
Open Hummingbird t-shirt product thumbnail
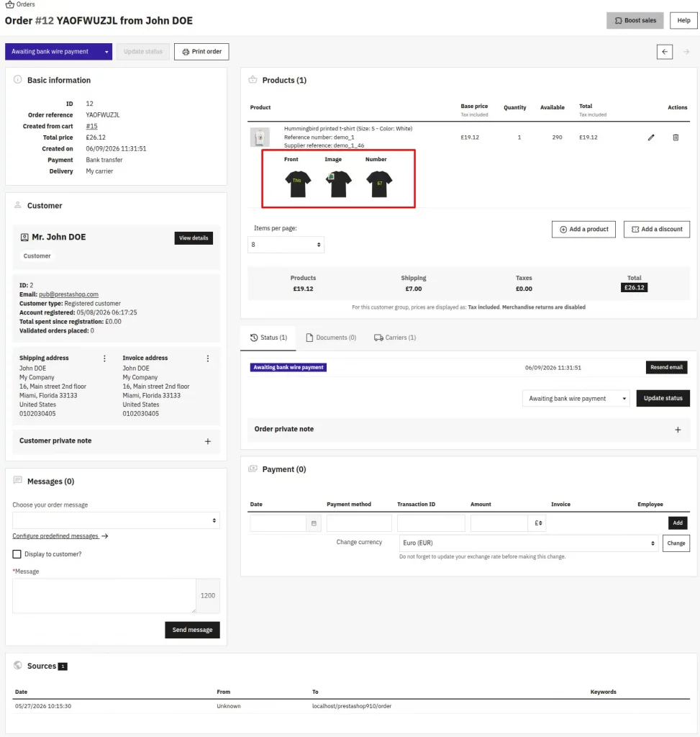[260, 137]
